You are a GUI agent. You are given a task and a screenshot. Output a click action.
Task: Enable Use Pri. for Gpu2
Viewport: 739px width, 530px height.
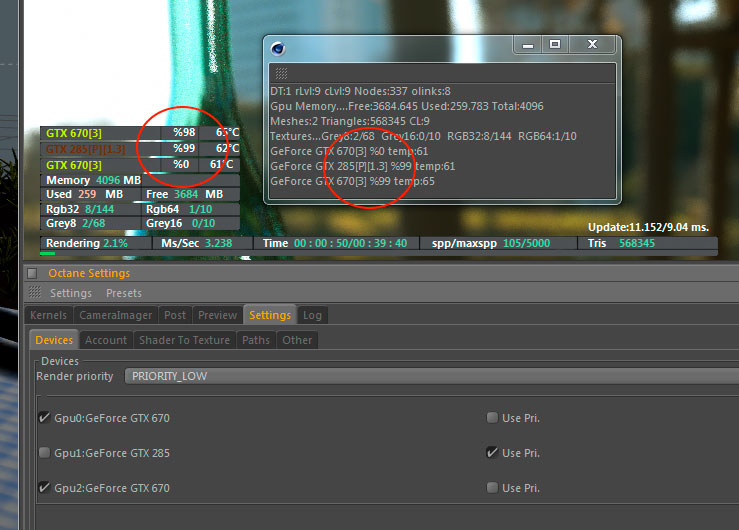[x=492, y=488]
